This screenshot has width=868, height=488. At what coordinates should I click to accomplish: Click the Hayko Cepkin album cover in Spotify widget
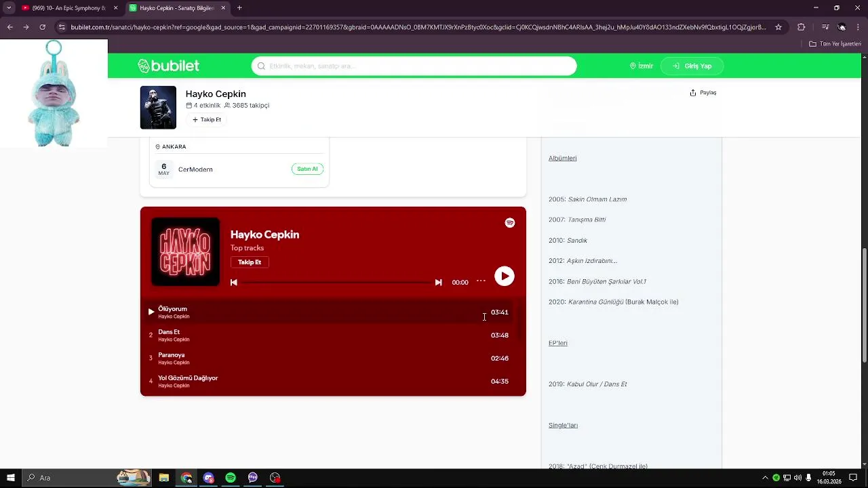(x=185, y=251)
